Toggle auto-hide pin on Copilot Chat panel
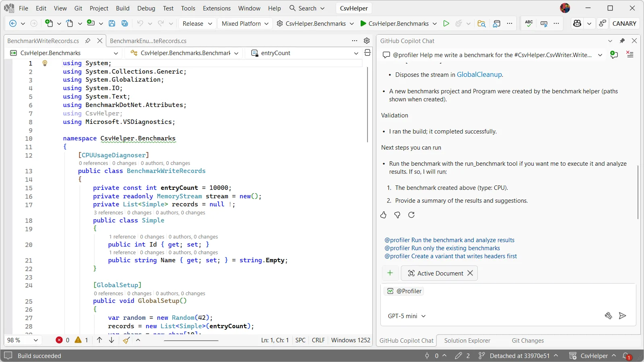 coord(622,41)
